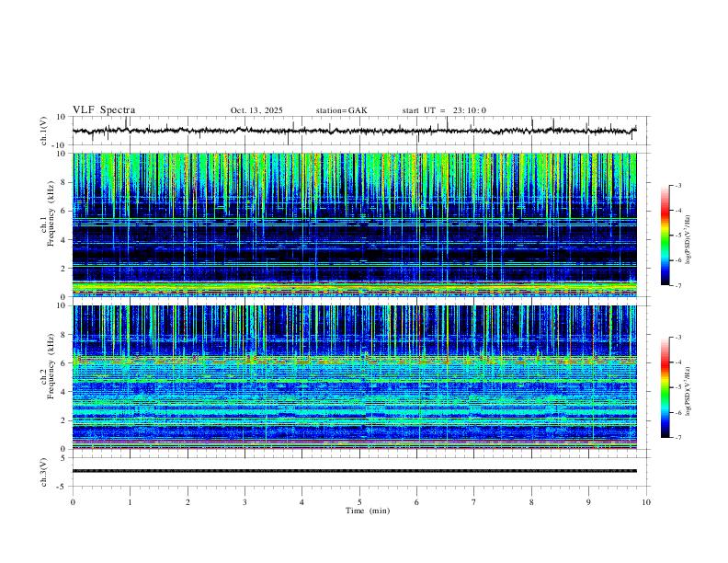
Task: Click tick label 7 on the Time axis
Action: [474, 502]
